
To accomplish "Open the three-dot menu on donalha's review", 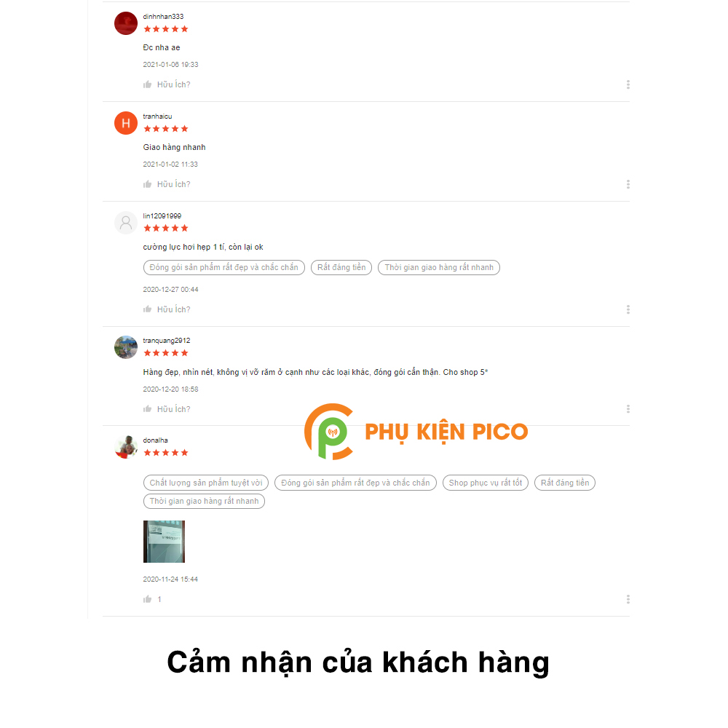I will [628, 599].
